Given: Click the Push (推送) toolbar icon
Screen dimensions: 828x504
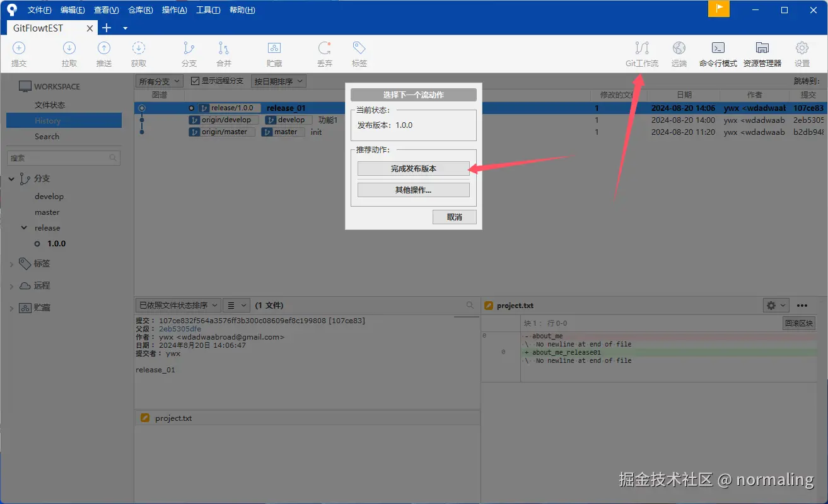Looking at the screenshot, I should pyautogui.click(x=104, y=49).
